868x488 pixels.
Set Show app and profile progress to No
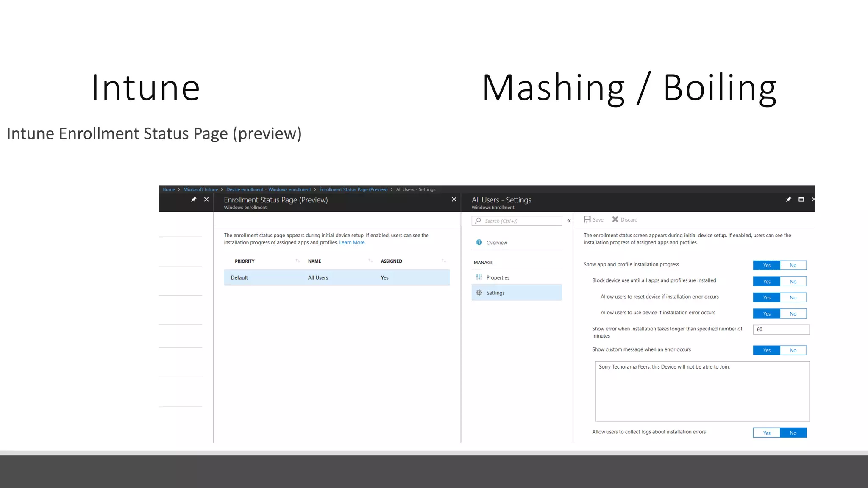(x=793, y=265)
